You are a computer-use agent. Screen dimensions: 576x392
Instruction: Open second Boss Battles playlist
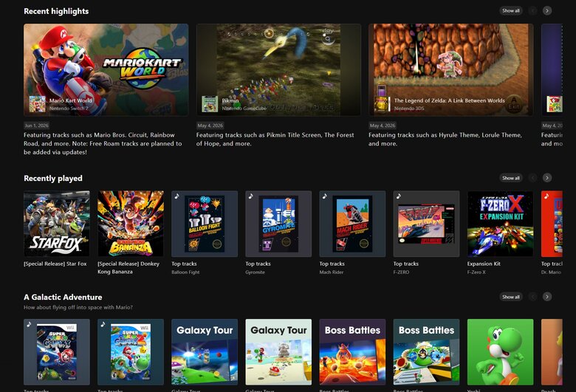[427, 352]
